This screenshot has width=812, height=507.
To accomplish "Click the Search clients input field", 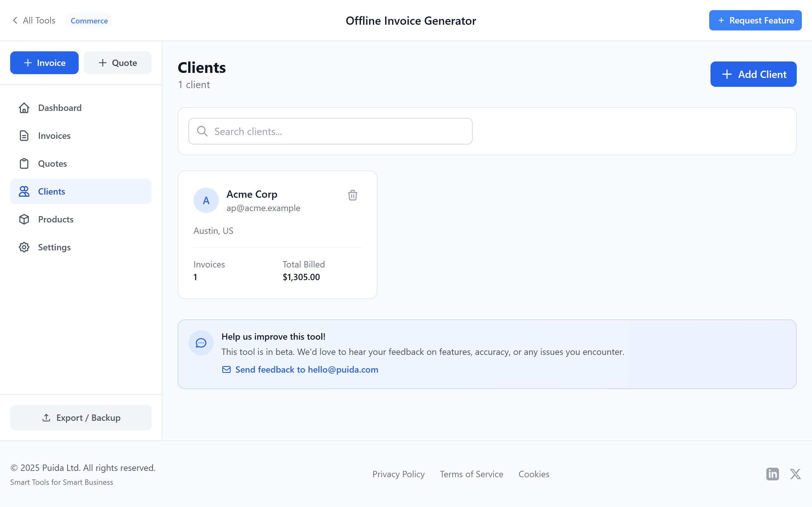I will (330, 131).
